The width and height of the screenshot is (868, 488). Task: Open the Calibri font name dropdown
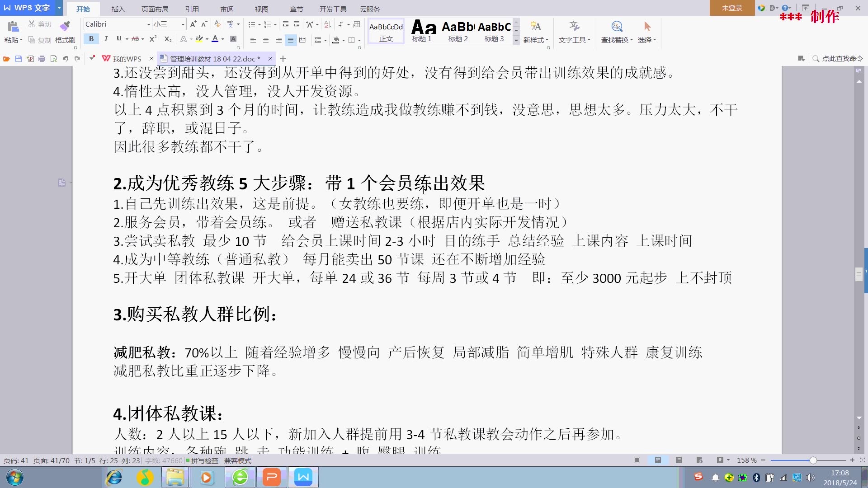coord(148,24)
